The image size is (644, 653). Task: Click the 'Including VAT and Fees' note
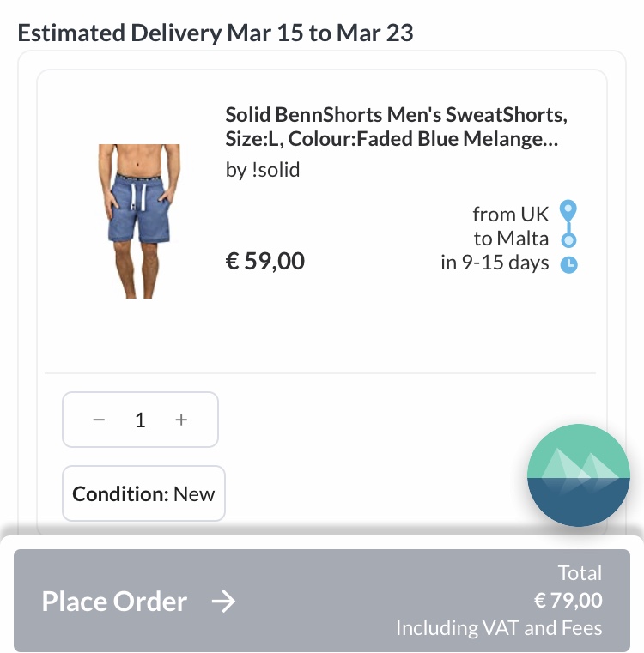[x=499, y=628]
